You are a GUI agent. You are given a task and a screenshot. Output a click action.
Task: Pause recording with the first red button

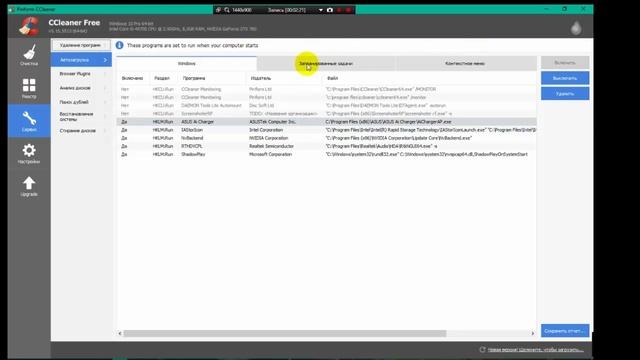pos(339,10)
